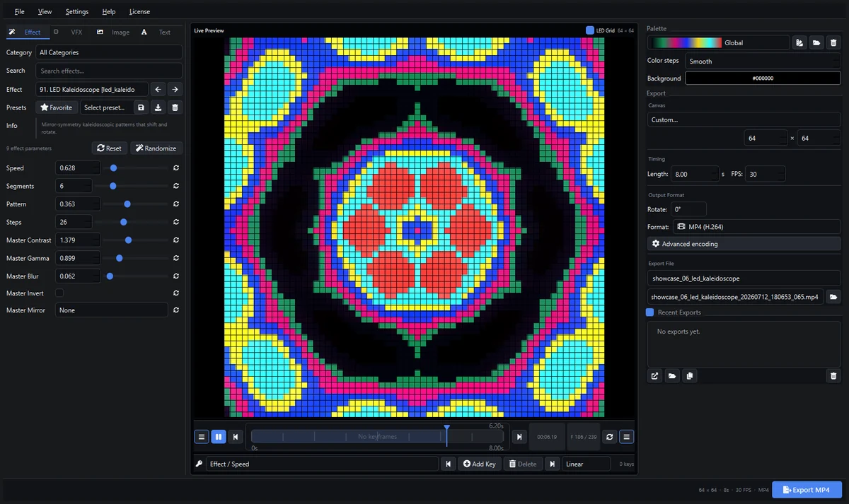
Task: Reset the Pattern parameter via its refresh icon
Action: [175, 204]
